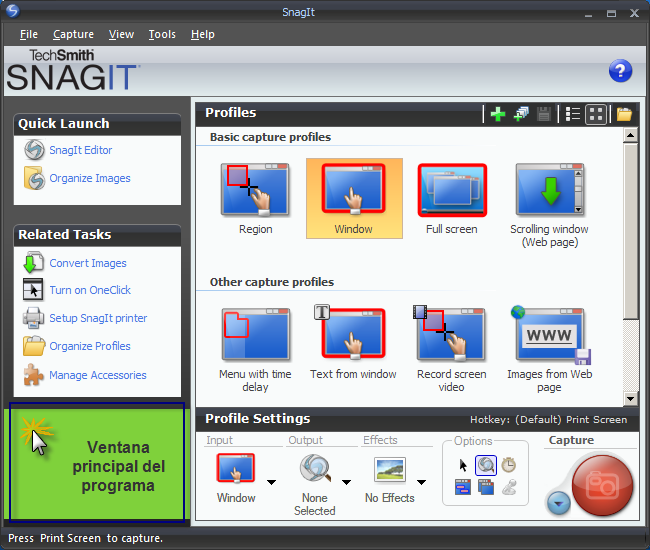Select the Text from window profile
Image resolution: width=650 pixels, height=550 pixels.
point(353,343)
